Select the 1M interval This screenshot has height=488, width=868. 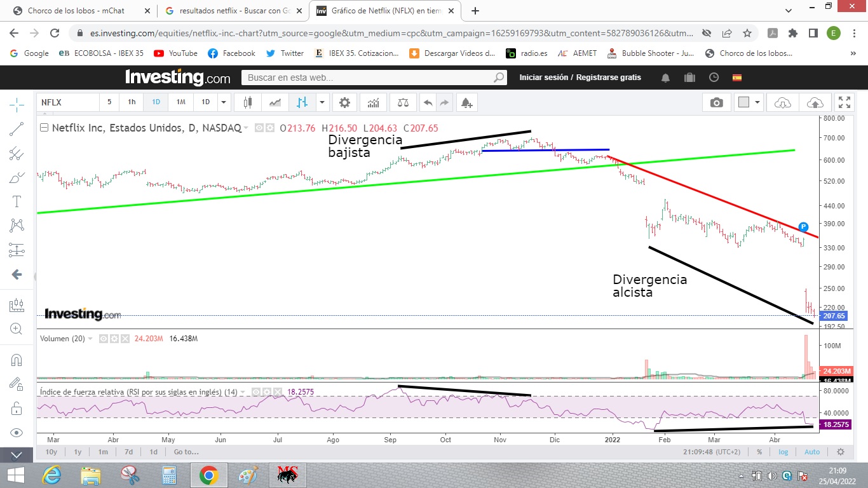(181, 102)
